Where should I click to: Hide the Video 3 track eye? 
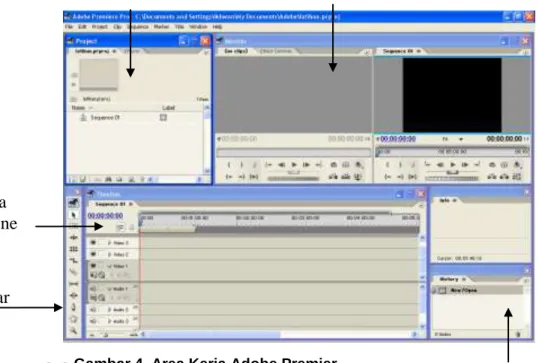93,243
